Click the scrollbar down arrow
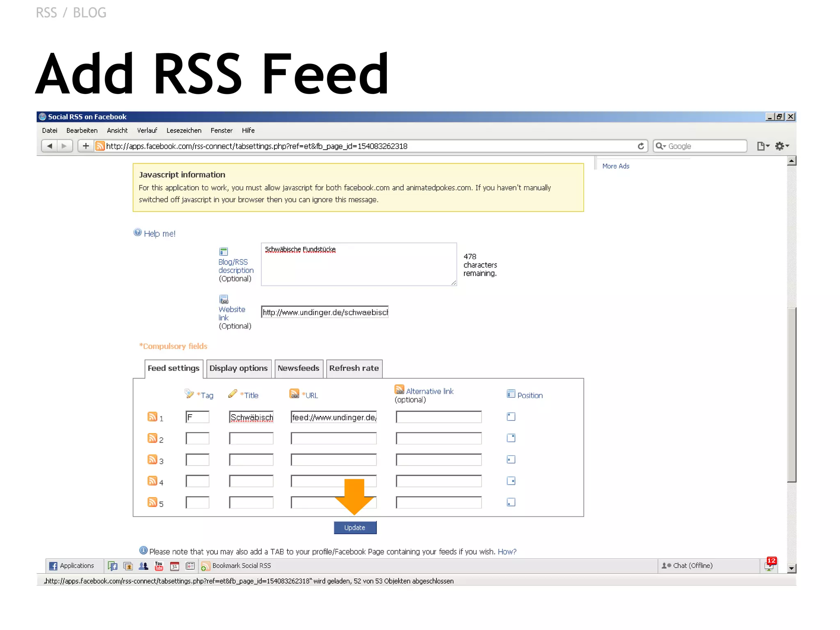The height and width of the screenshot is (630, 840). pos(792,568)
